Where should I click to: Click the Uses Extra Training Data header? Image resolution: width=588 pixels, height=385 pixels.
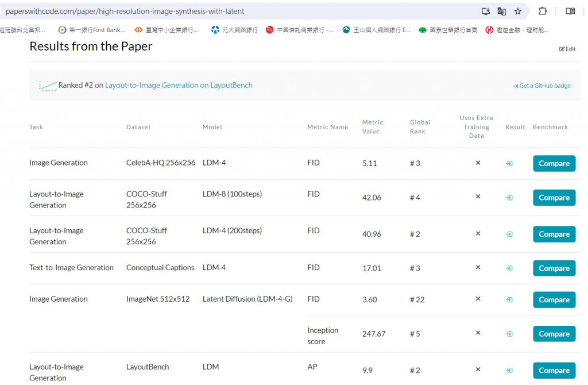tap(476, 127)
